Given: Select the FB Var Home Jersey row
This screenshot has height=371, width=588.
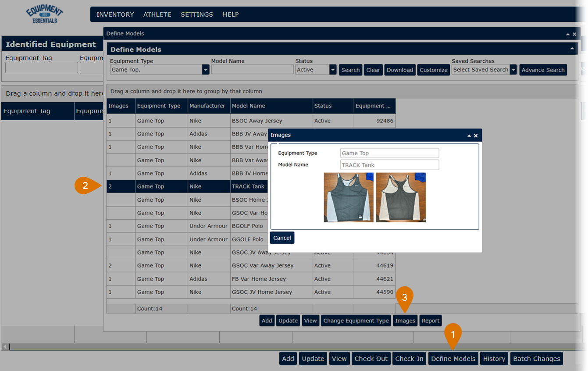Looking at the screenshot, I should click(259, 279).
